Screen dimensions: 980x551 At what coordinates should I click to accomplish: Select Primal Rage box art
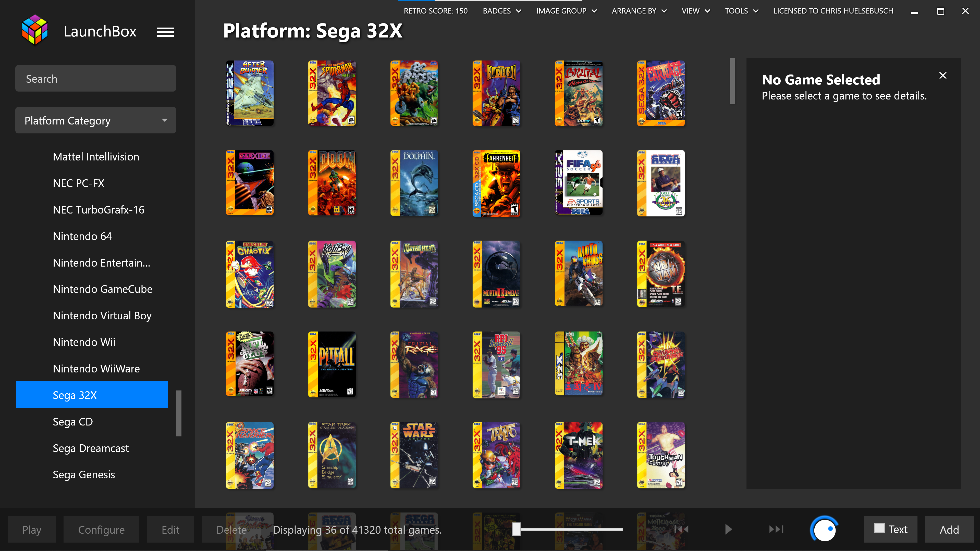(414, 364)
